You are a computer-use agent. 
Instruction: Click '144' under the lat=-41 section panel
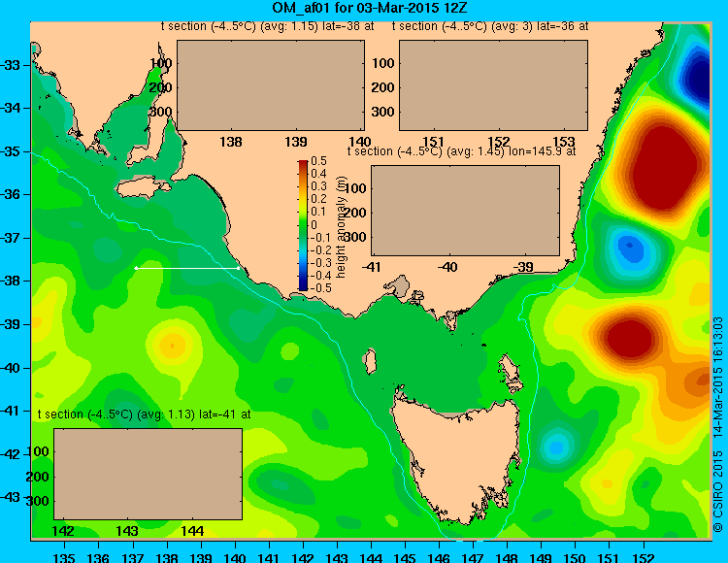192,531
